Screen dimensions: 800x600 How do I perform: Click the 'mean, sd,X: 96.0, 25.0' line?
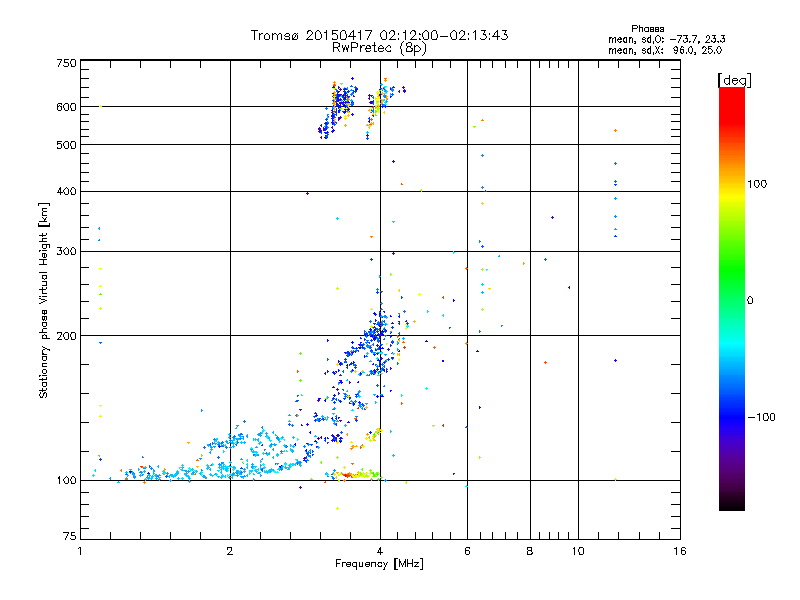(x=665, y=50)
